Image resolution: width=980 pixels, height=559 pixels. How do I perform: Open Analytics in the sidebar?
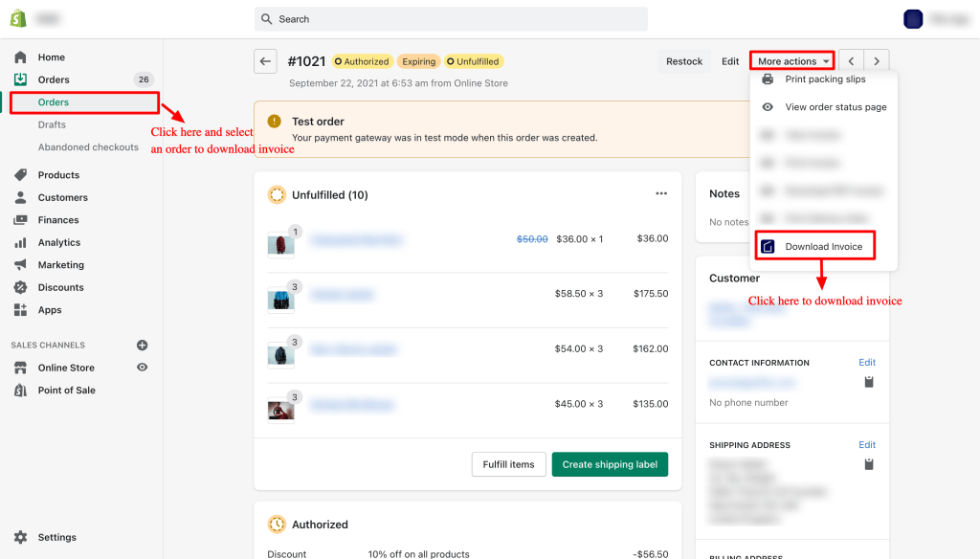pos(58,242)
